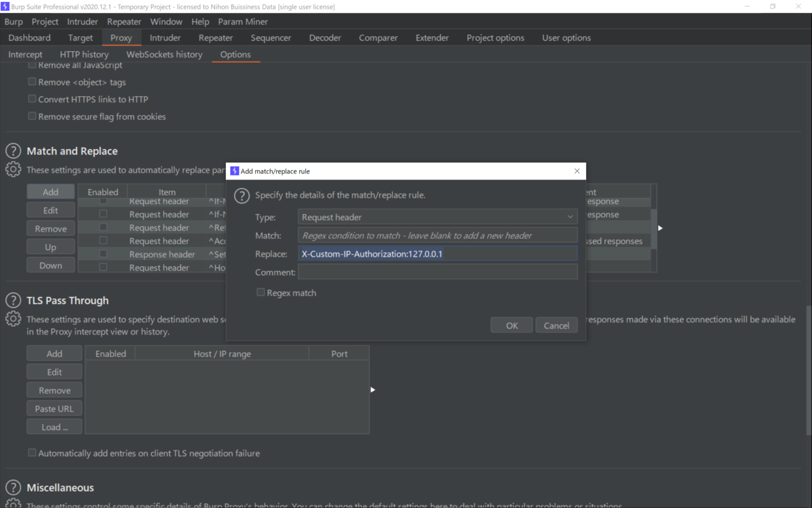Screen dimensions: 812x508
Task: Click Remove in TLS Pass Through
Action: pos(55,390)
